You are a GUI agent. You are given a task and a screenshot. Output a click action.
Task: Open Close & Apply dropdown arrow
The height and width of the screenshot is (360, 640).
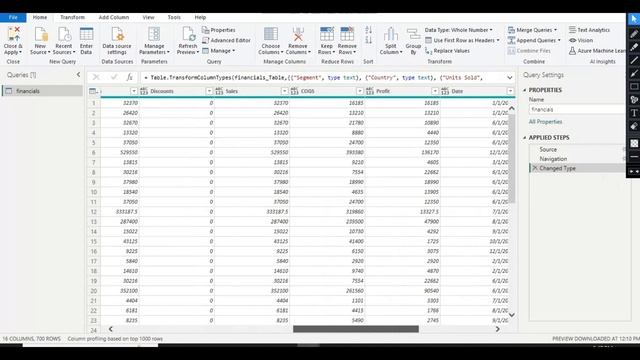coord(20,52)
